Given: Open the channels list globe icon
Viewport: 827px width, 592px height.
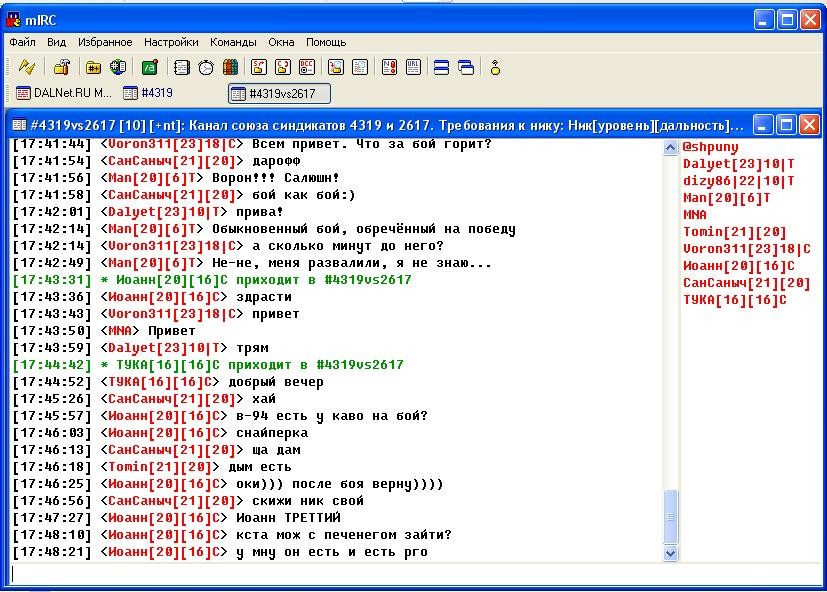Looking at the screenshot, I should pos(118,67).
